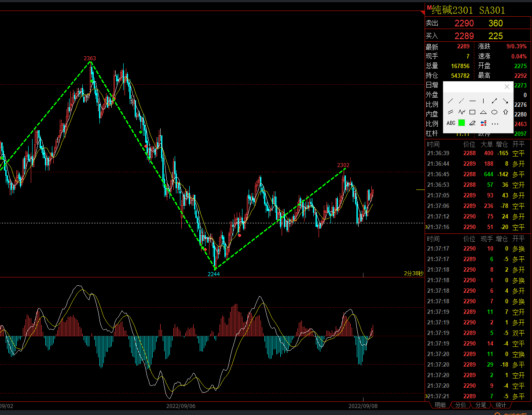Switch to the 分价 tab

pyautogui.click(x=460, y=405)
